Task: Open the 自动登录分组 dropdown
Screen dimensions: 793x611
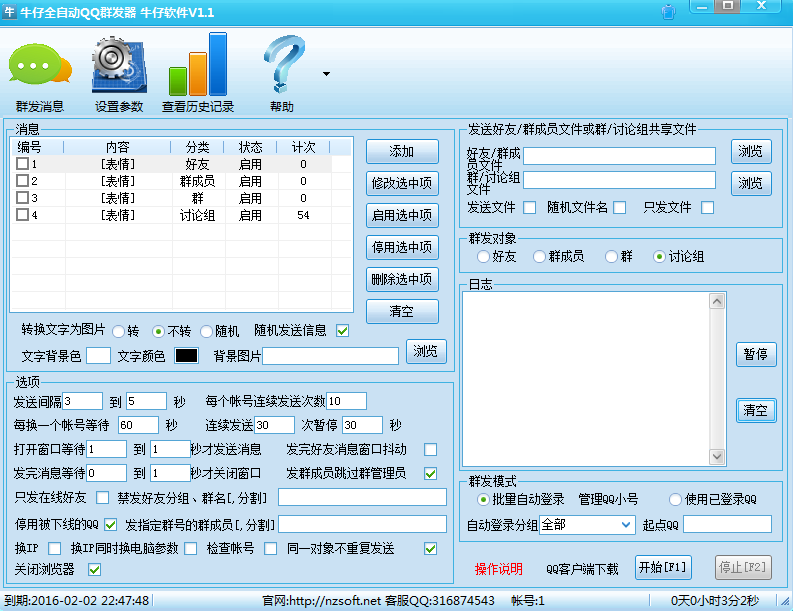Action: pos(587,525)
